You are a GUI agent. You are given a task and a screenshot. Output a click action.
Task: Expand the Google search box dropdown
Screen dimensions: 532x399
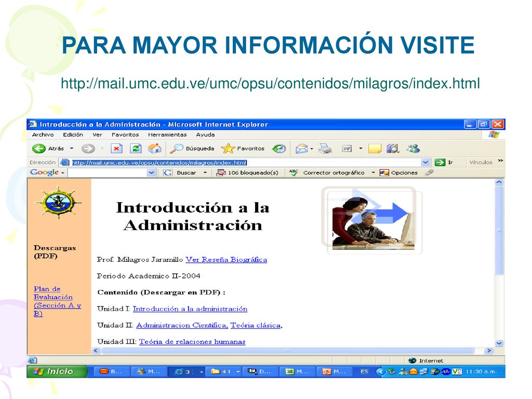[x=151, y=172]
